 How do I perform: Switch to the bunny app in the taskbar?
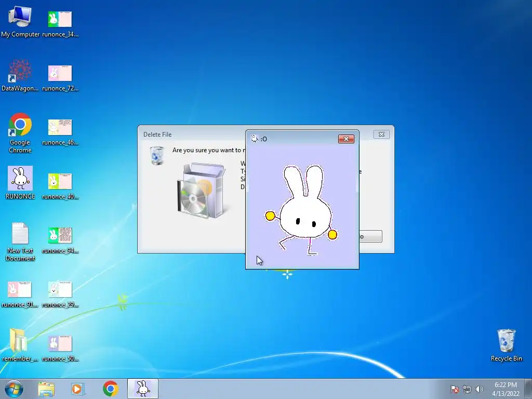[143, 389]
